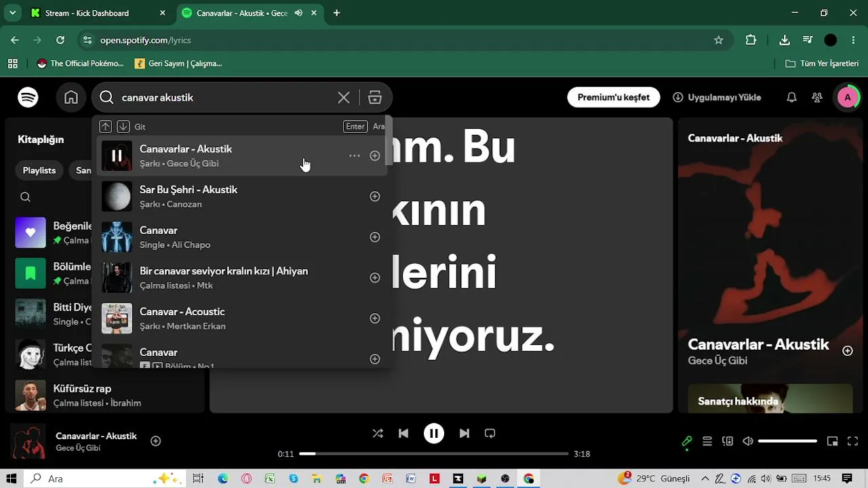Skip to previous track

tap(403, 434)
